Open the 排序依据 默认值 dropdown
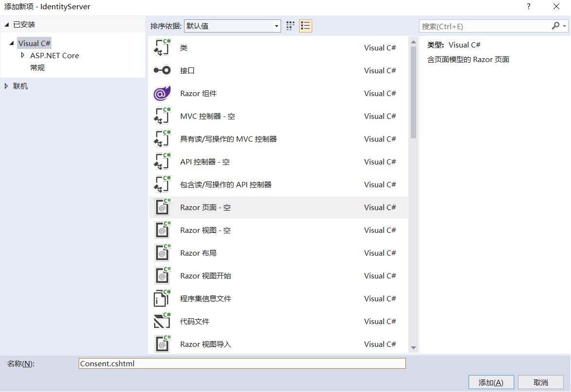 pos(232,26)
